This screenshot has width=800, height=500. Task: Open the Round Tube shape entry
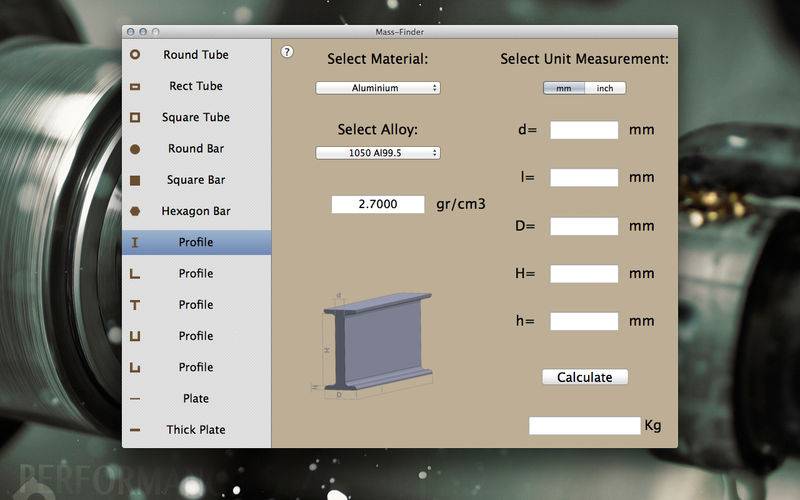click(196, 55)
